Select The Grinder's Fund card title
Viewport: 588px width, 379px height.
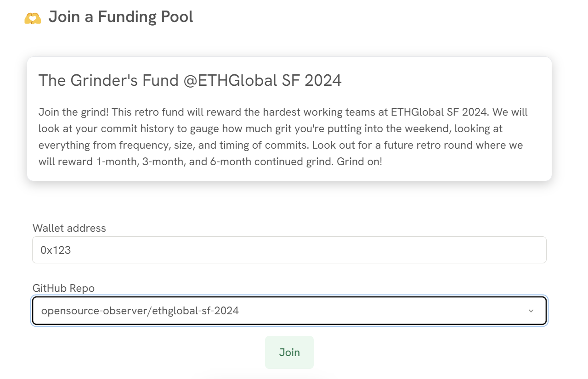(x=190, y=80)
